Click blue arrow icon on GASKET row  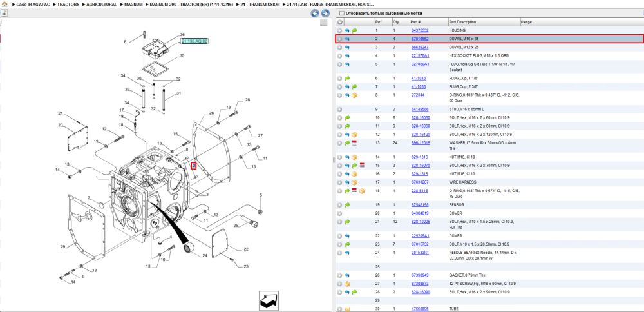pos(347,275)
